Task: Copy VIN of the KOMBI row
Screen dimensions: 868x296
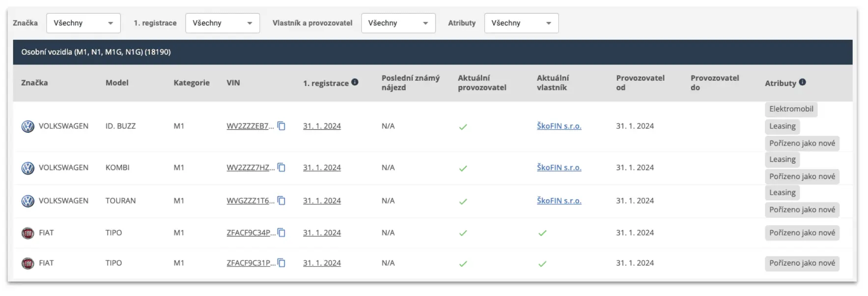Action: 281,167
